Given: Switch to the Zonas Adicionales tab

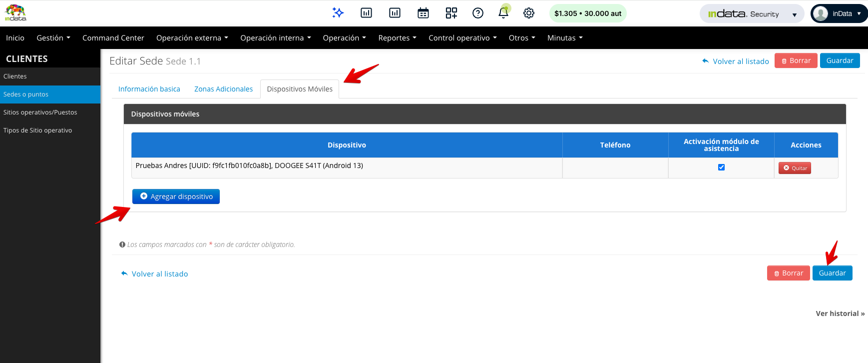Looking at the screenshot, I should click(x=223, y=89).
